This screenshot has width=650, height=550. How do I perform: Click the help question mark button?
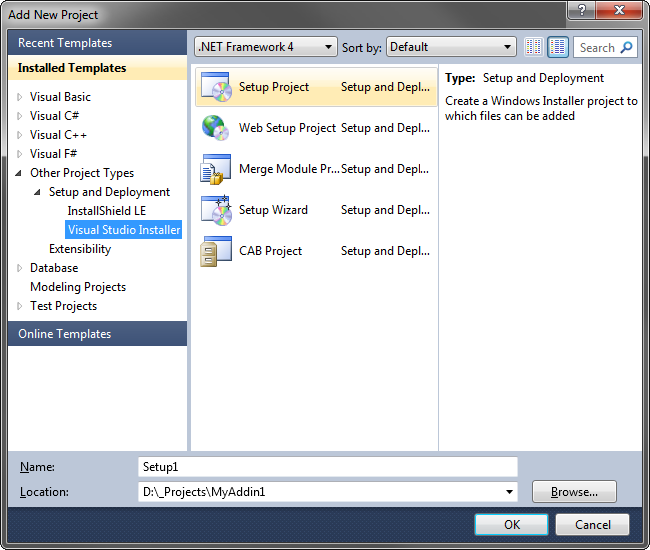[x=581, y=10]
